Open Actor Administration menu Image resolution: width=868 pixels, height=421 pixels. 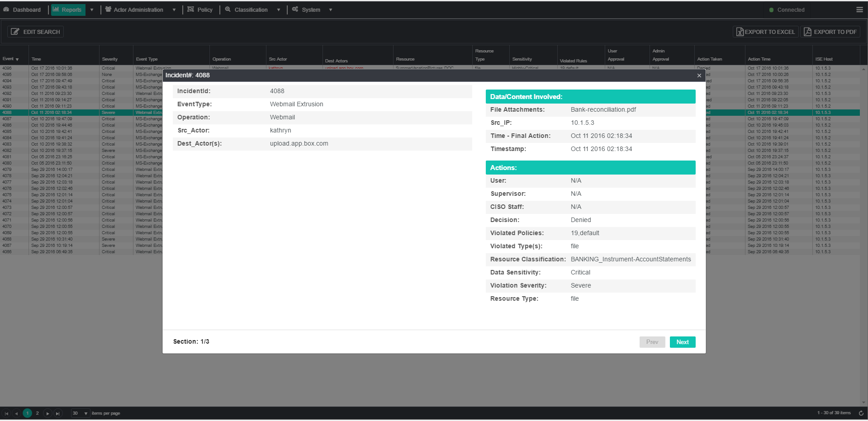point(134,9)
